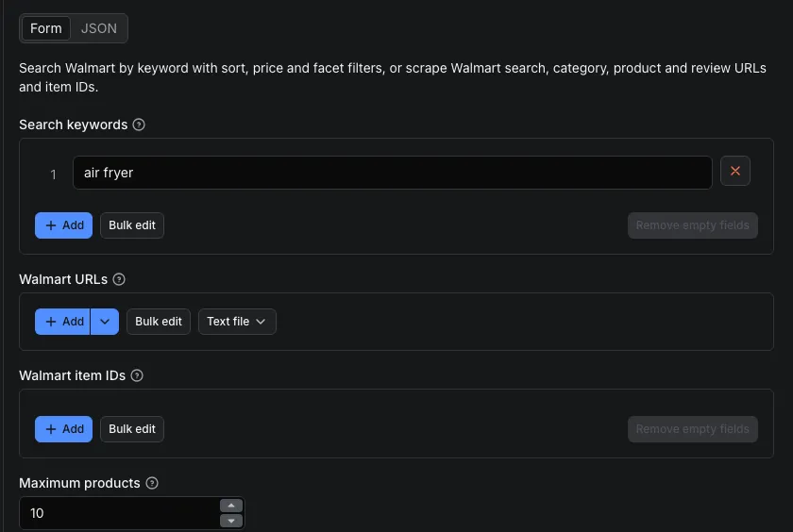Click Remove empty fields under Search keywords

(693, 225)
